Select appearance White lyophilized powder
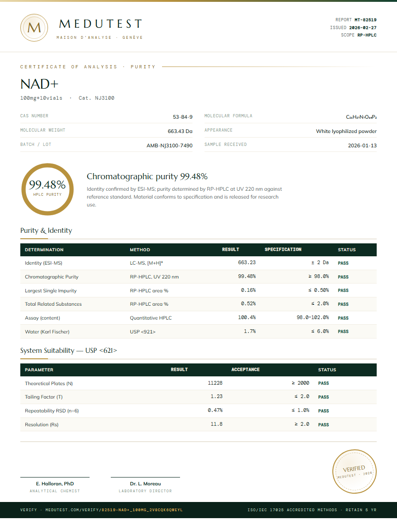Image resolution: width=397 pixels, height=532 pixels. coord(346,131)
